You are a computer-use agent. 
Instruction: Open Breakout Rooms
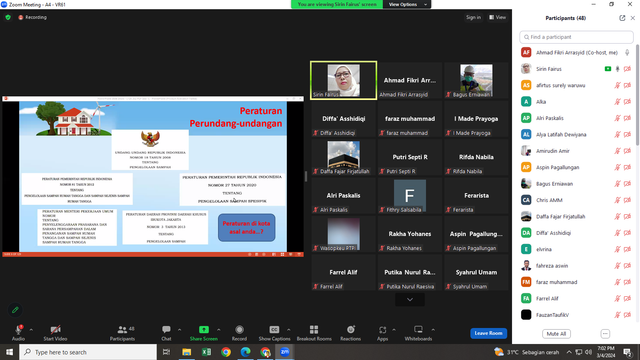point(314,333)
